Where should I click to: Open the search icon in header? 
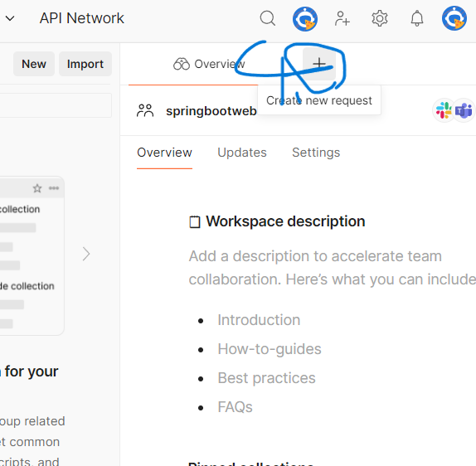pos(268,18)
